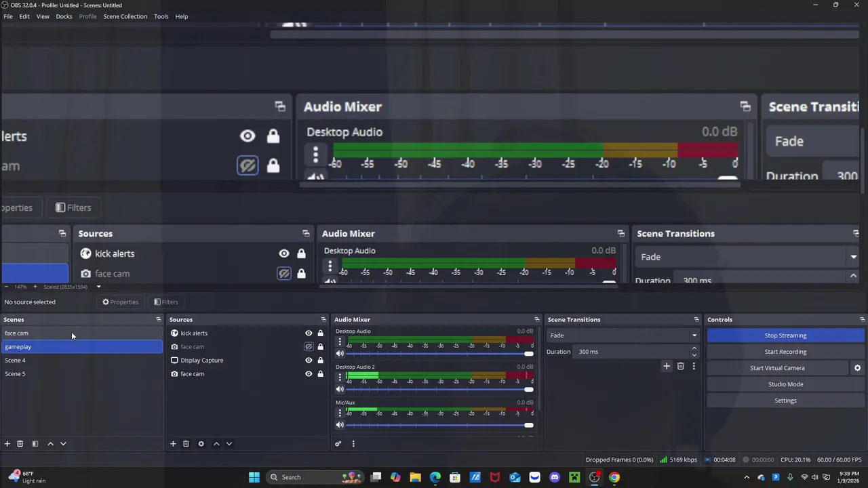Mute Mic/Aux
The width and height of the screenshot is (868, 488).
340,425
